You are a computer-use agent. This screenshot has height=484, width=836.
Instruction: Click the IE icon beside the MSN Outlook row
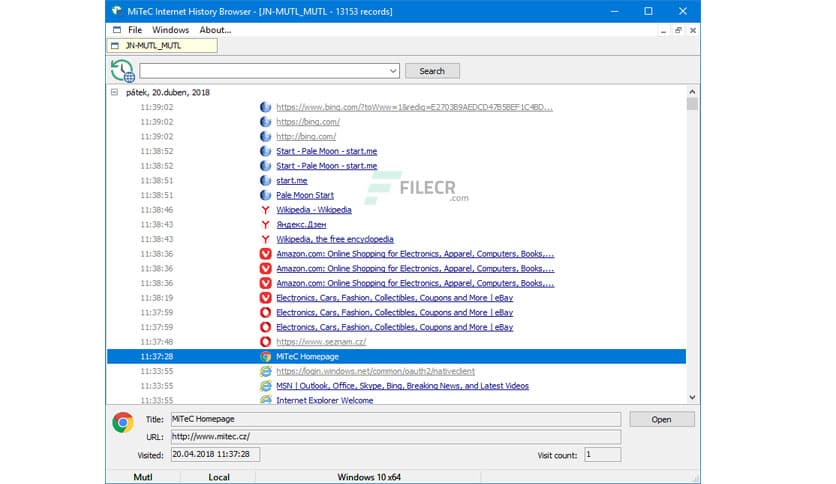tap(265, 385)
